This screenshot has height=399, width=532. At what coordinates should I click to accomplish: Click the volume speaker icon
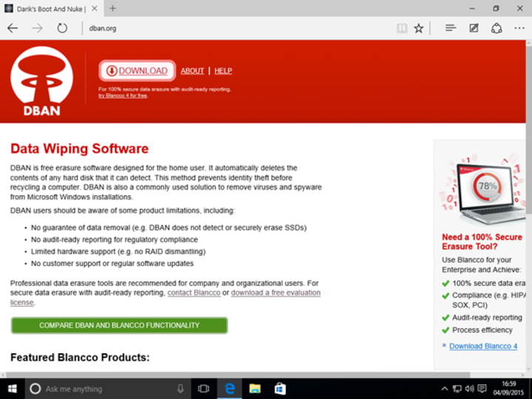tap(470, 389)
